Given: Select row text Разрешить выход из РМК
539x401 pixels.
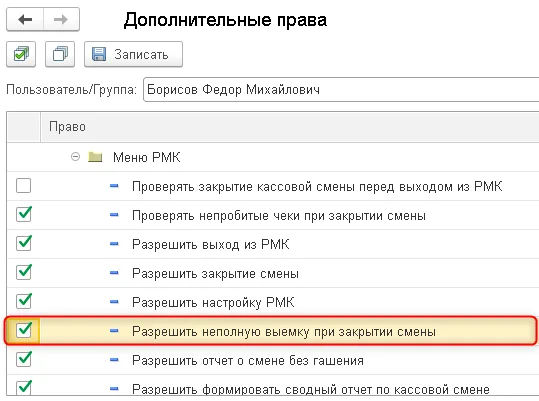Looking at the screenshot, I should (x=210, y=245).
